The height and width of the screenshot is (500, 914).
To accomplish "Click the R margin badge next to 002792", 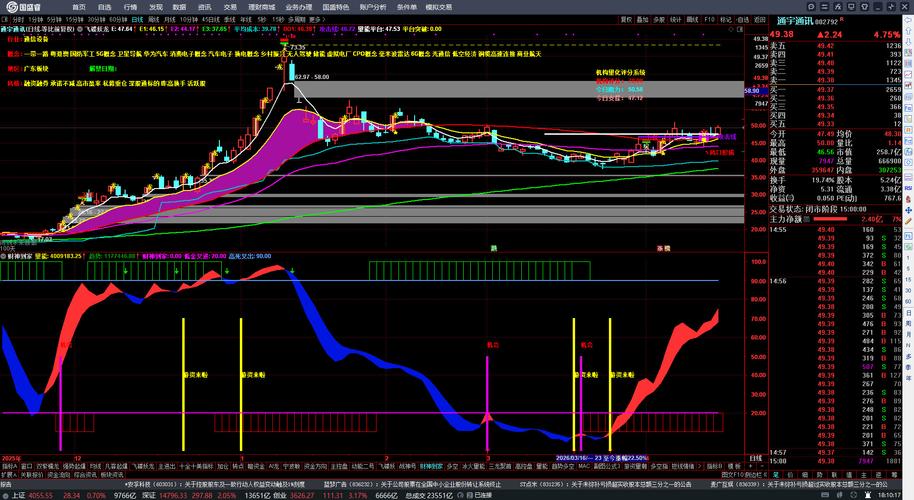I will (x=842, y=19).
